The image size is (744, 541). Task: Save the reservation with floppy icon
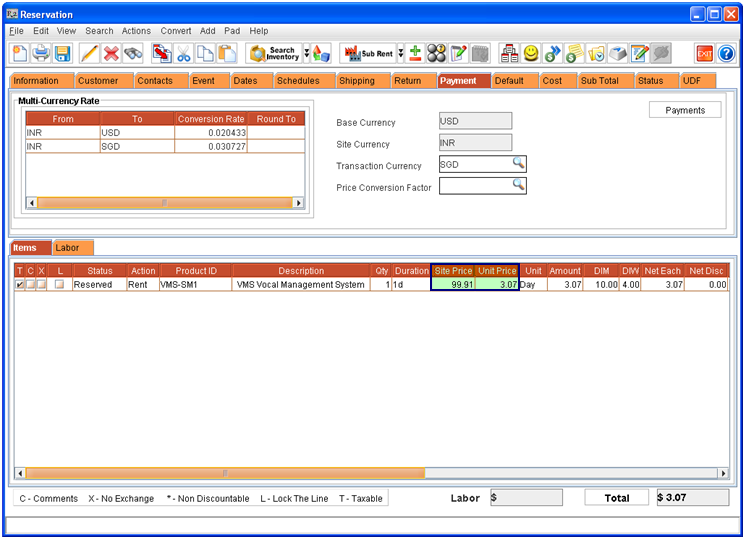tap(62, 54)
